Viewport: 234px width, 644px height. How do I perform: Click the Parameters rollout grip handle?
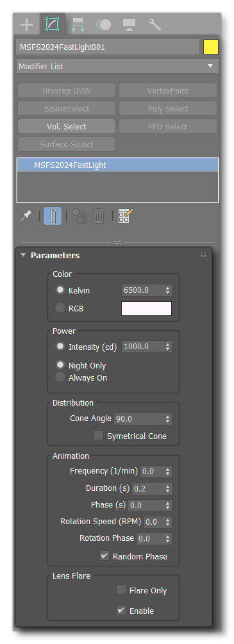[x=203, y=255]
